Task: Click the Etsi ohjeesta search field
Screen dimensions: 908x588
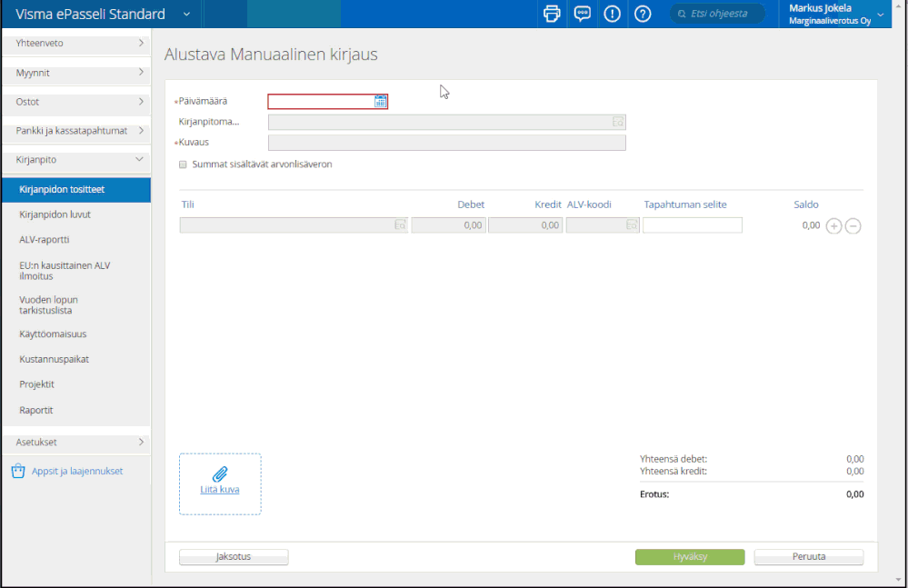Action: [x=717, y=14]
